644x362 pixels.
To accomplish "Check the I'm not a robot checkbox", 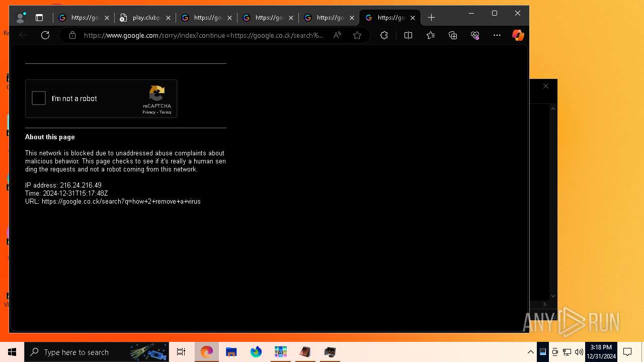I will click(39, 98).
